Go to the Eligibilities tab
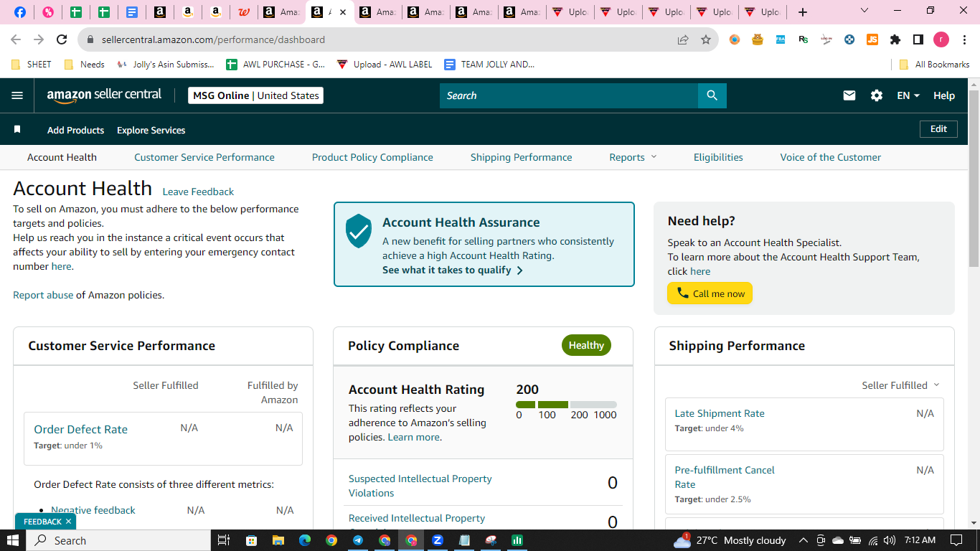 (x=718, y=157)
